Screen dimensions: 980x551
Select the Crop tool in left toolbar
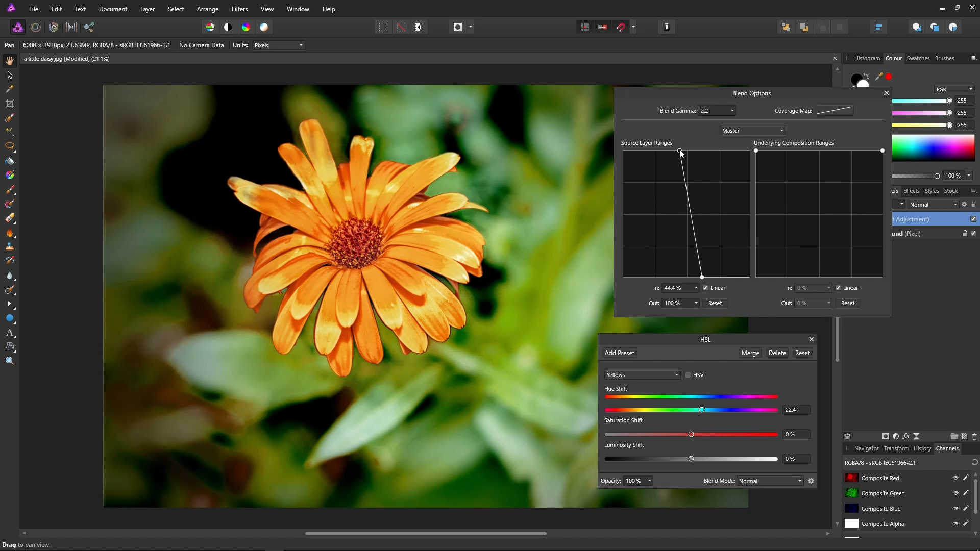(10, 104)
